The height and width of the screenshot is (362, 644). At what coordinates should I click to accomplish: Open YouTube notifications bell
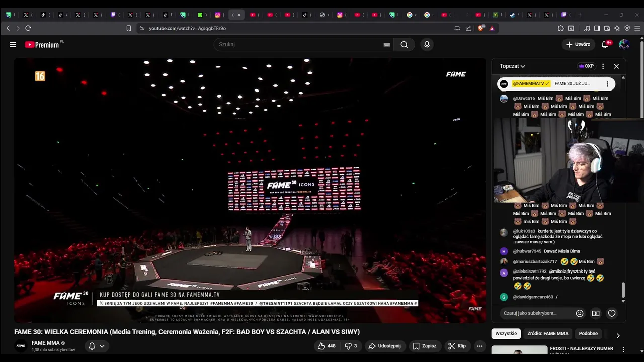click(x=605, y=44)
